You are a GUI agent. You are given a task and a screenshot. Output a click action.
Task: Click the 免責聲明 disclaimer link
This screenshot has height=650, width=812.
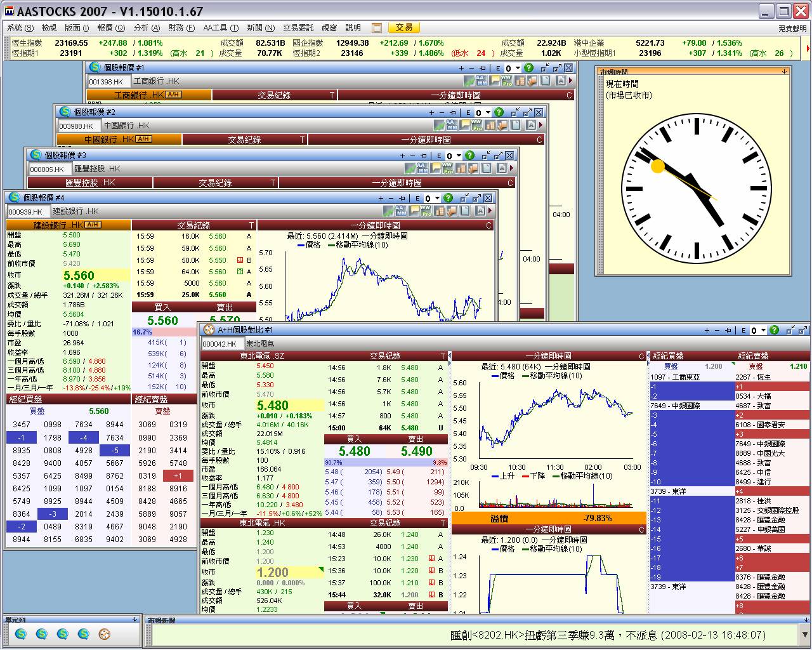click(x=793, y=29)
